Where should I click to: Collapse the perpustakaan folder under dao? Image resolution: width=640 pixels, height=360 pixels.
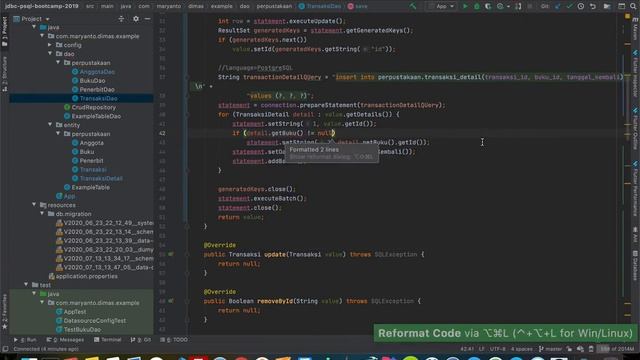[x=58, y=62]
